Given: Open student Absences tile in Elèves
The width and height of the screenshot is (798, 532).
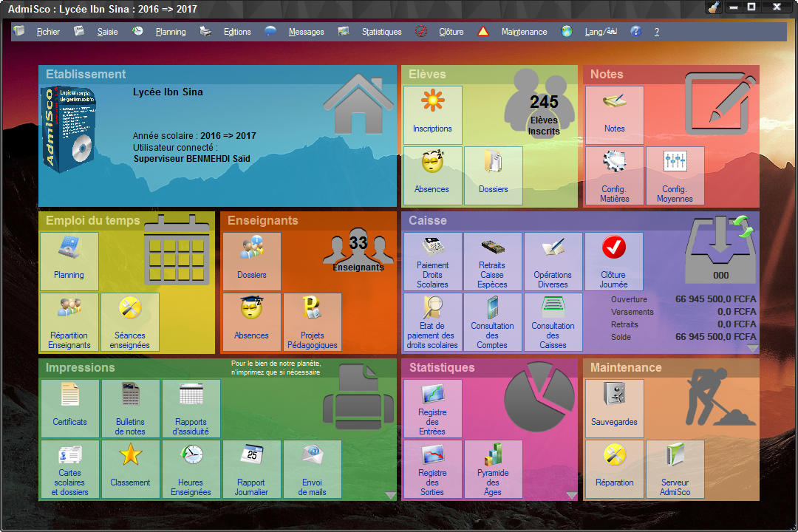Looking at the screenshot, I should click(x=432, y=175).
